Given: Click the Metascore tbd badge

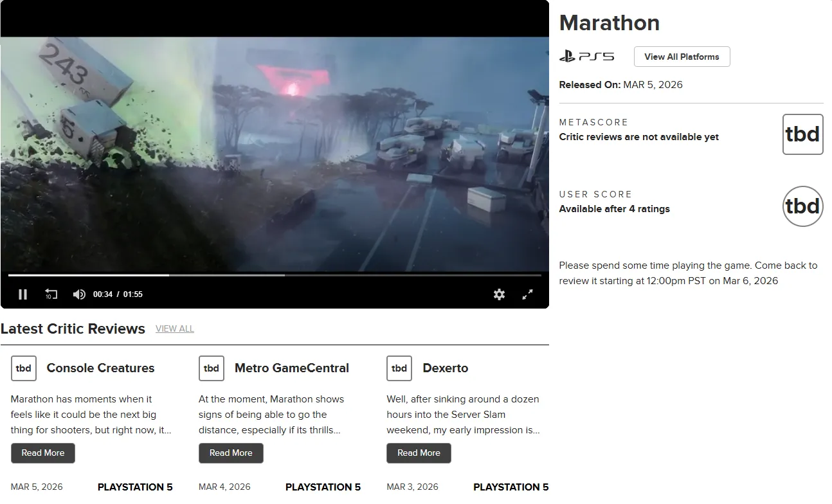Looking at the screenshot, I should 802,134.
